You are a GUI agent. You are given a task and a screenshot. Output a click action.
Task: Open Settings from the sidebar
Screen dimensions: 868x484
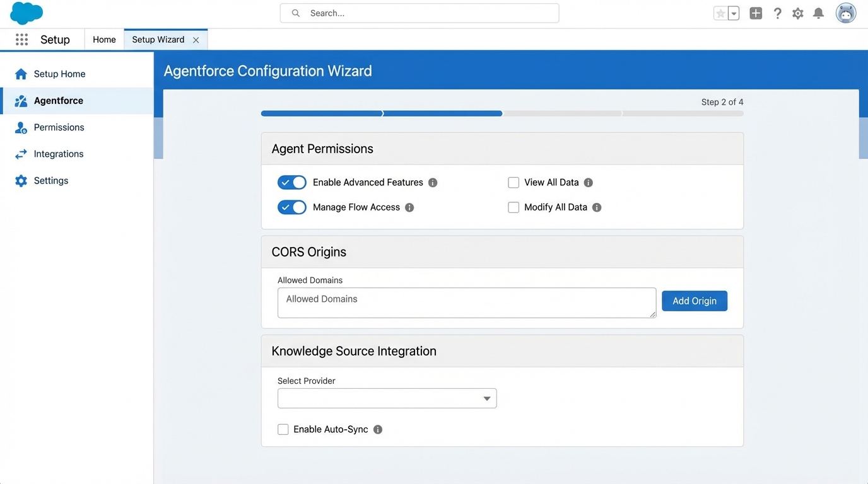pyautogui.click(x=50, y=180)
